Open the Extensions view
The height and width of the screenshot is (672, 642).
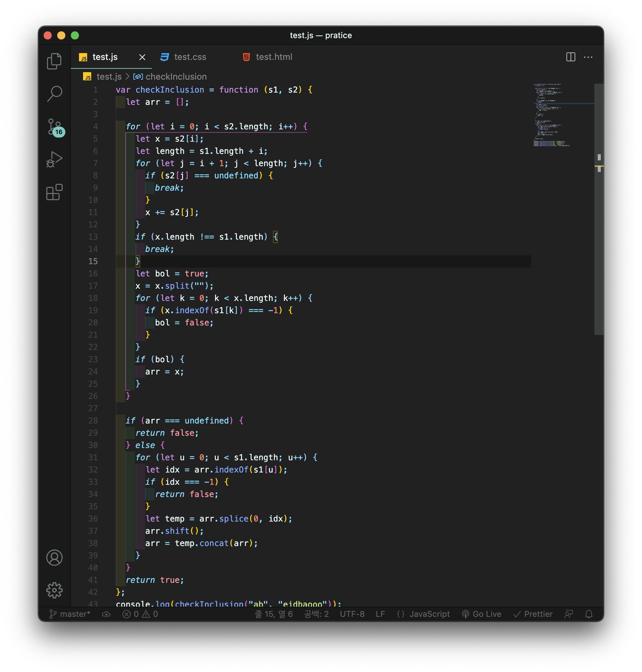pyautogui.click(x=54, y=192)
